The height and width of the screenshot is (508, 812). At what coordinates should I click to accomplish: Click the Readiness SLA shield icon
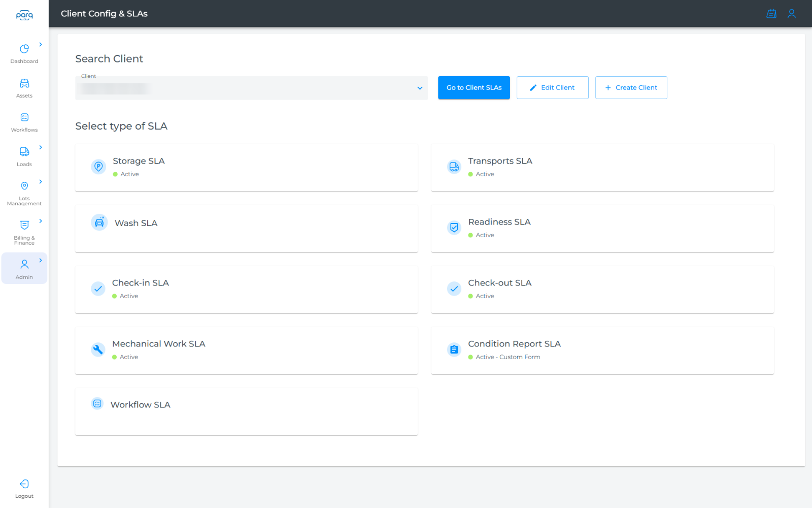tap(454, 228)
